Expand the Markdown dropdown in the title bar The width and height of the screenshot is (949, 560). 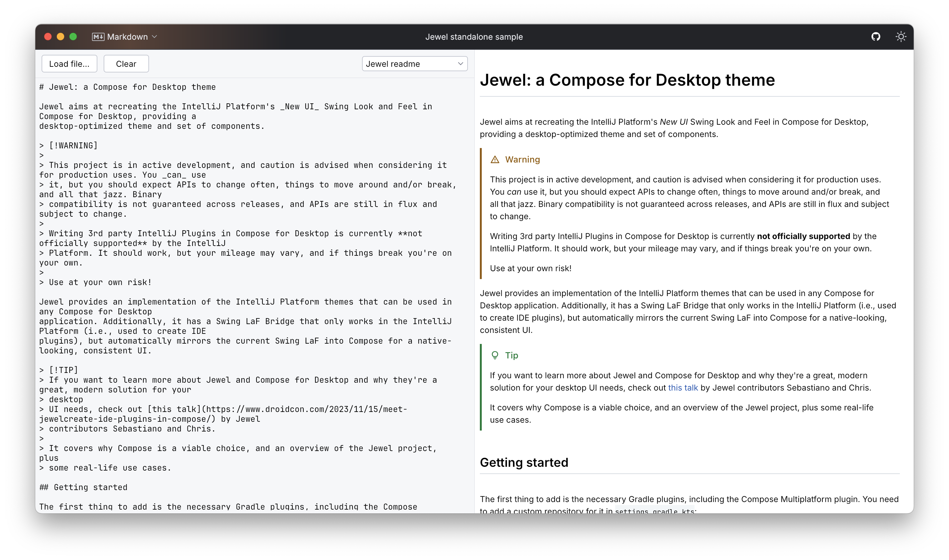click(154, 37)
